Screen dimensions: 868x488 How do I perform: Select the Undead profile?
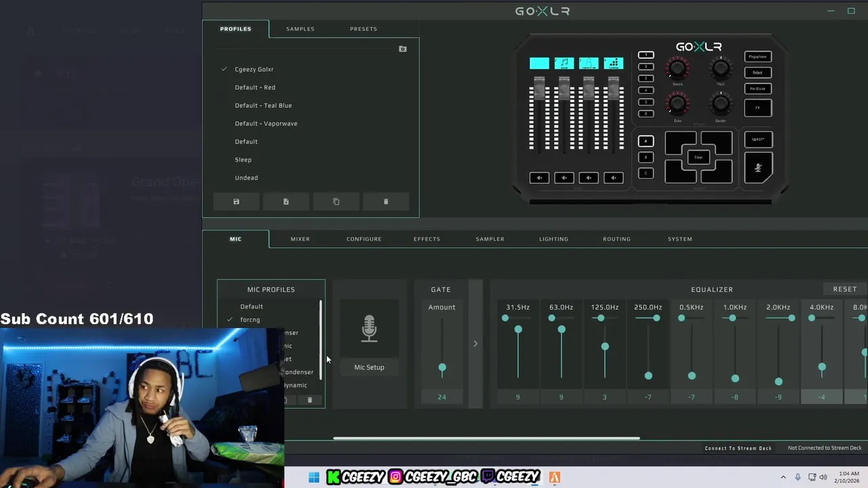[246, 178]
